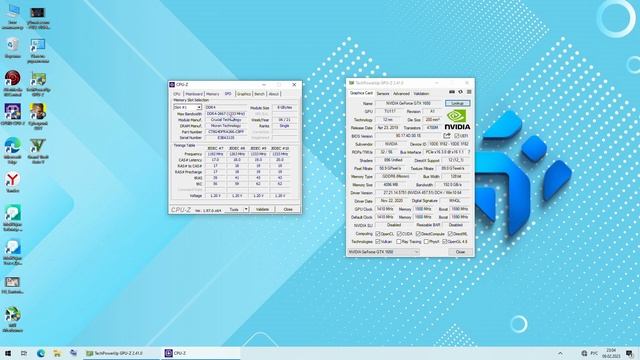Click the GPU name field NVIDIA GeForce GTX 1650
This screenshot has width=640, height=360.
(408, 103)
